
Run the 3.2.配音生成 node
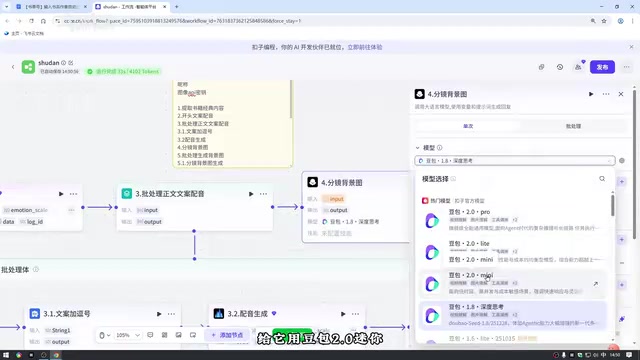[x=343, y=314]
